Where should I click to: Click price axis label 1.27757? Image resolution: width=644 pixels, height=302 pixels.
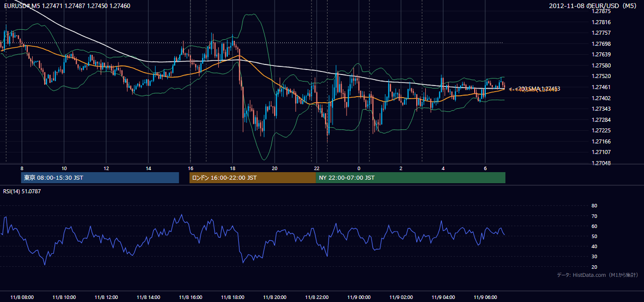pos(601,33)
